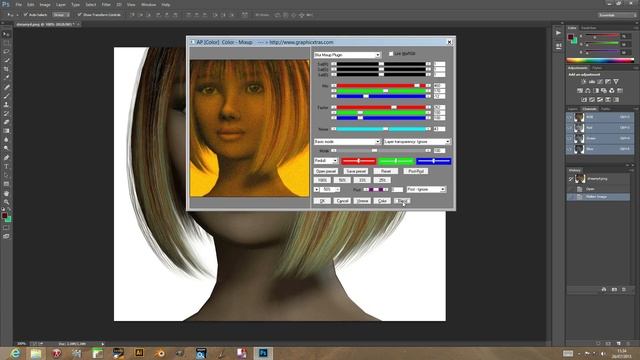Select the Hand tool
The height and width of the screenshot is (360, 640).
pos(6,193)
